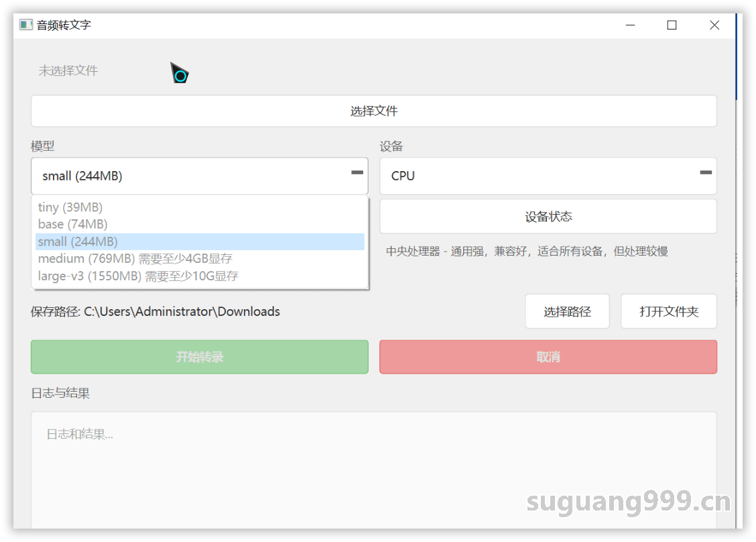Screen dimensions: 756x542
Task: Click the 未选择文件 file label
Action: [x=68, y=70]
